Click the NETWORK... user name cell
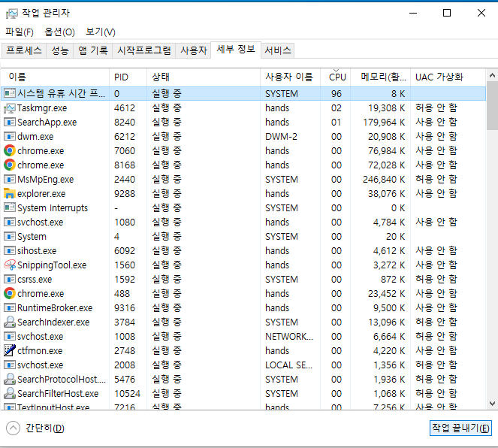The height and width of the screenshot is (448, 498). tap(289, 337)
